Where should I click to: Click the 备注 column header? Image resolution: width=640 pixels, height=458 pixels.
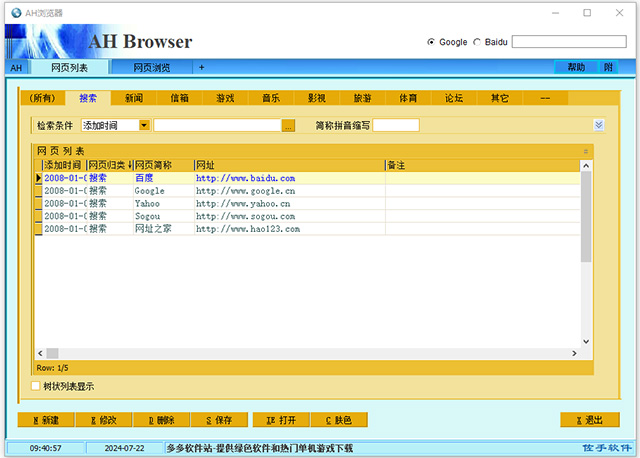click(x=482, y=165)
